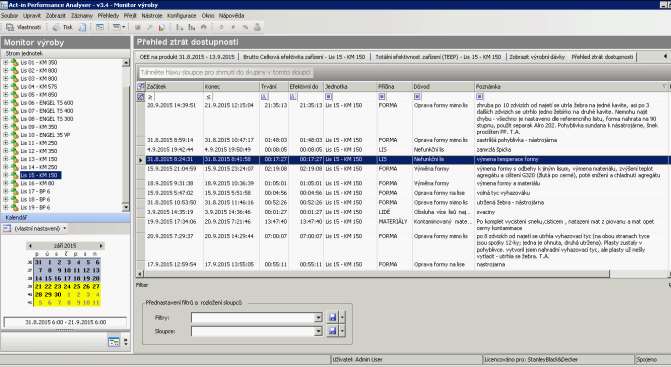Click the colored chart report toolbar icon
Viewport: 671px width, 367px height.
[x=162, y=27]
